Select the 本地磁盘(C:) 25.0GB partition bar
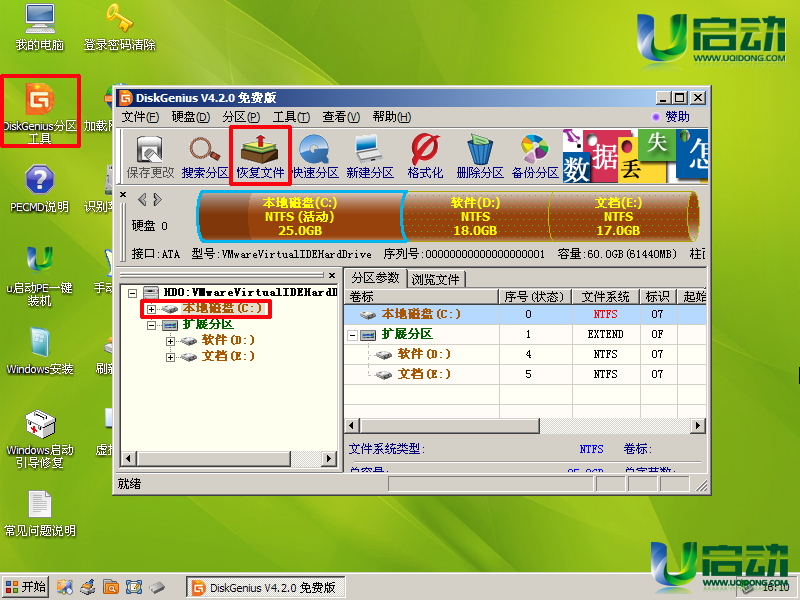This screenshot has width=800, height=600. tap(301, 216)
